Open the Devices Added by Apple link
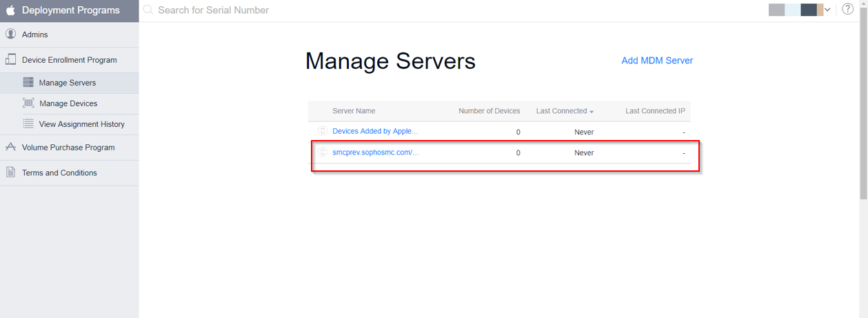 (375, 131)
